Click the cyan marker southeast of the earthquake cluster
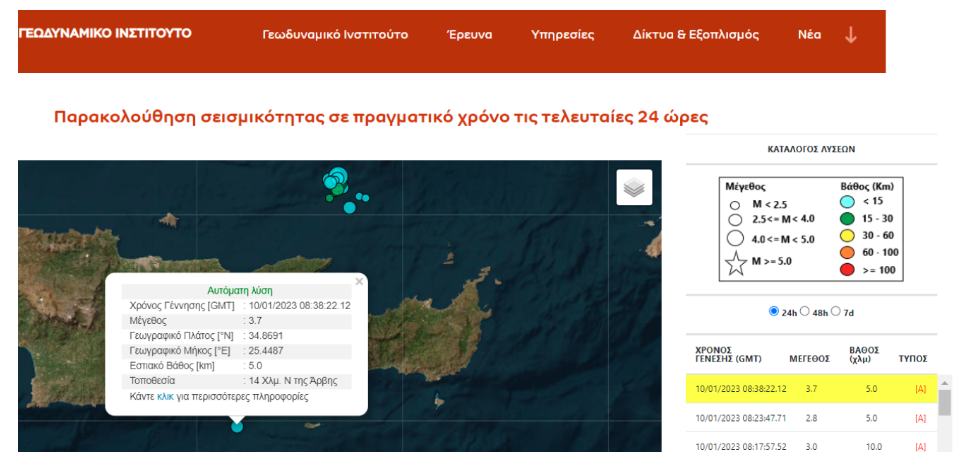967x472 pixels. [x=349, y=208]
